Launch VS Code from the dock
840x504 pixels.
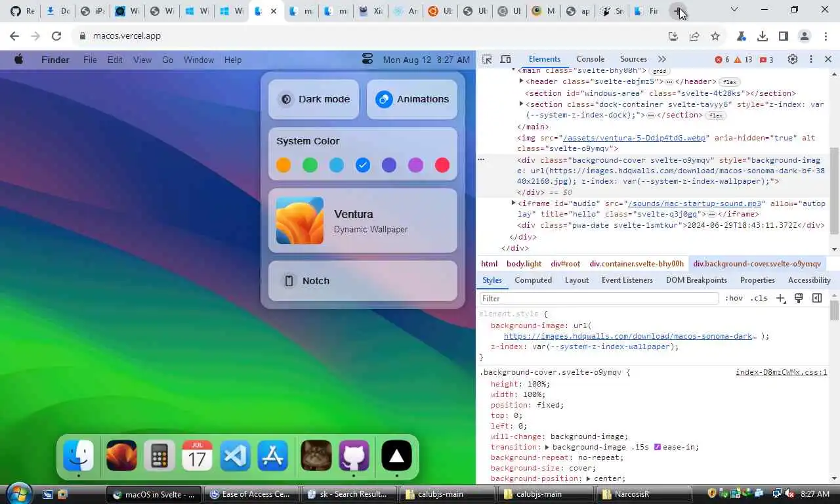(x=235, y=455)
